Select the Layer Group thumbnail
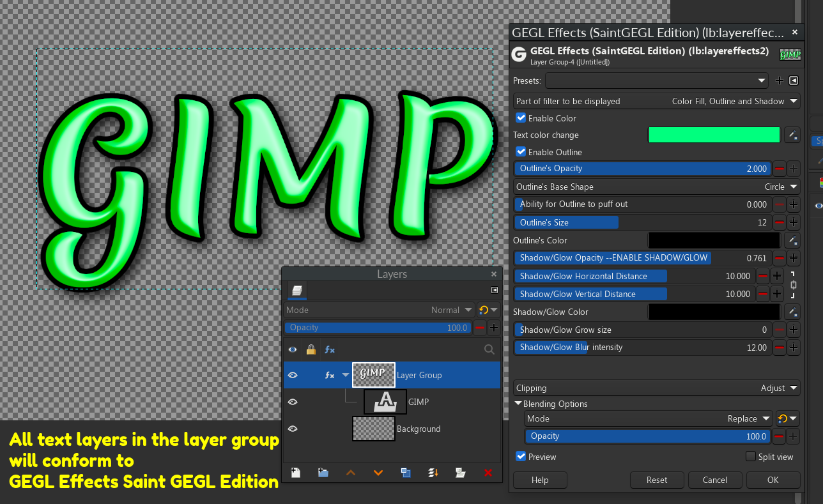 [374, 375]
